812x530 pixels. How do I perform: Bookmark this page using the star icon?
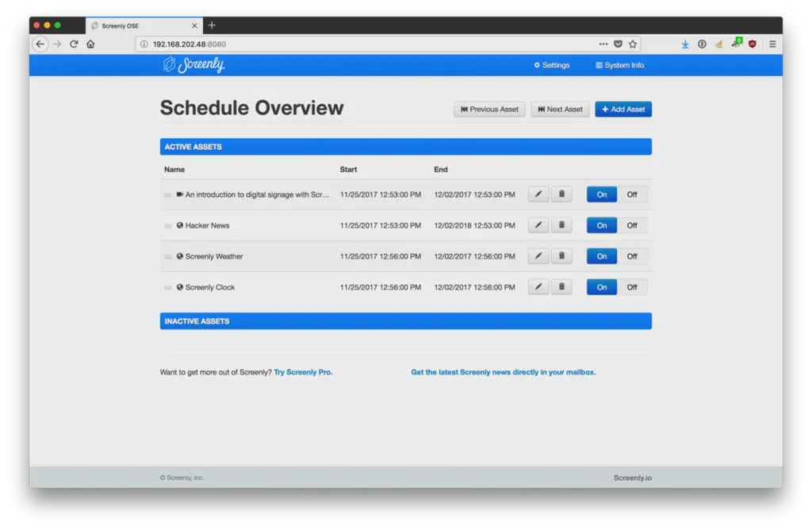point(632,44)
